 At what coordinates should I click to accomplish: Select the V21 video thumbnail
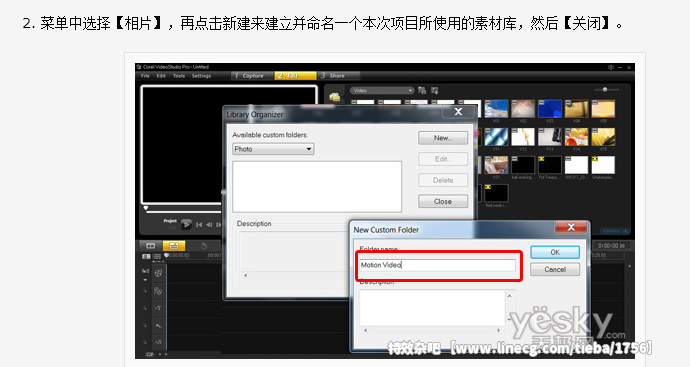click(496, 165)
